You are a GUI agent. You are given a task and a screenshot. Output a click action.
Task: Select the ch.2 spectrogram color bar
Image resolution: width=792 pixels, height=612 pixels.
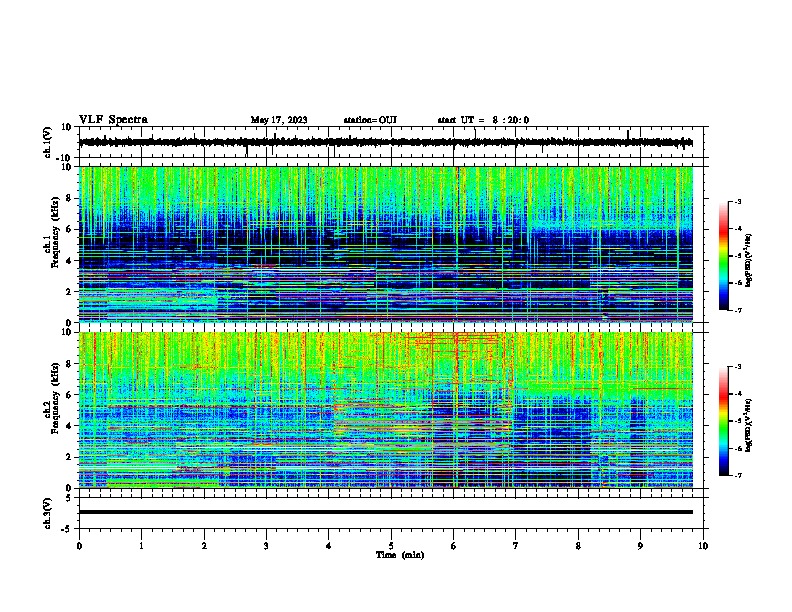tap(723, 421)
